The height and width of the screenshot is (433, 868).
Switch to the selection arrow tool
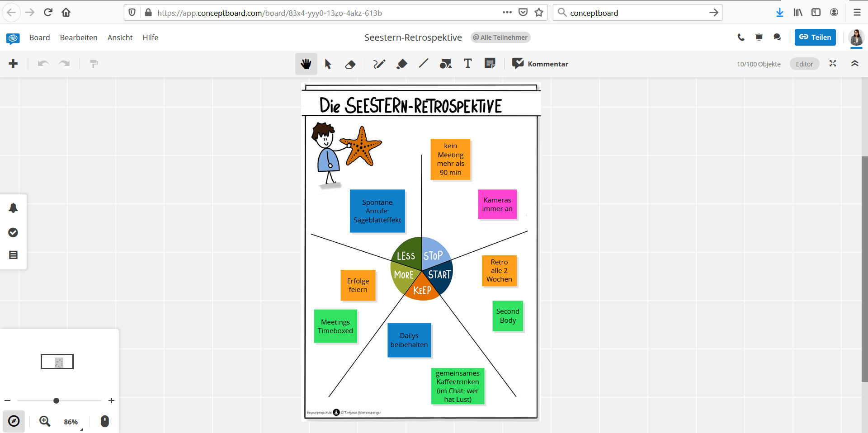(328, 64)
